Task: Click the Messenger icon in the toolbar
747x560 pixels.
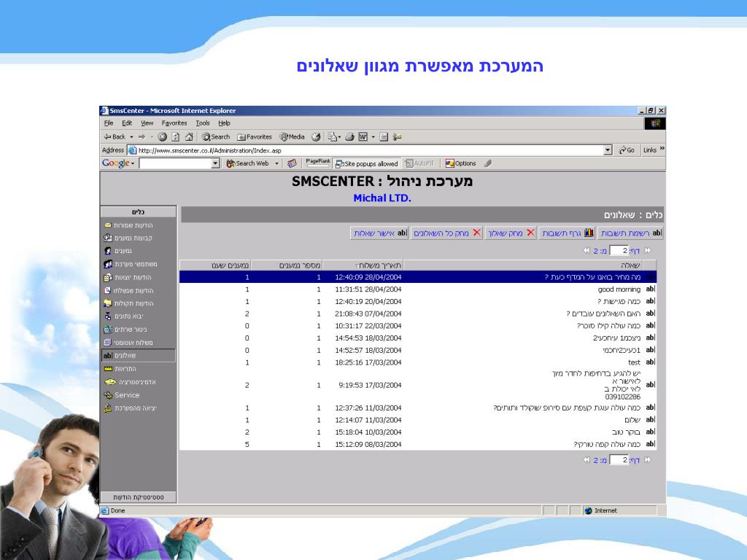Action: point(397,136)
